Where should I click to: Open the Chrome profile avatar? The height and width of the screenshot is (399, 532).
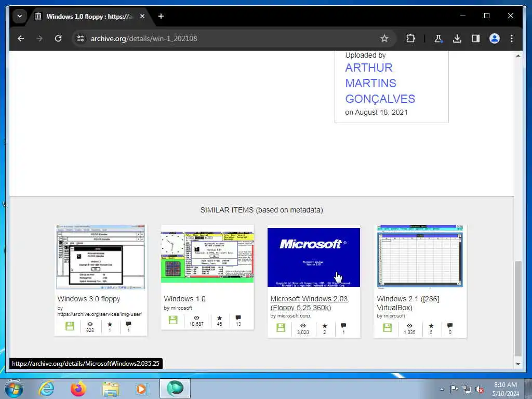click(495, 38)
